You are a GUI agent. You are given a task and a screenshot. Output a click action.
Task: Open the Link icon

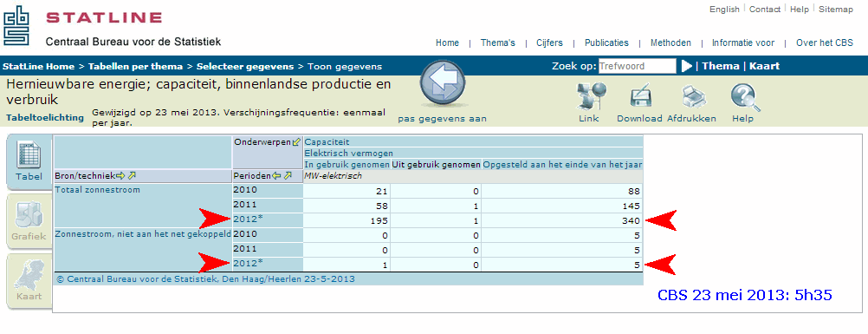point(591,96)
